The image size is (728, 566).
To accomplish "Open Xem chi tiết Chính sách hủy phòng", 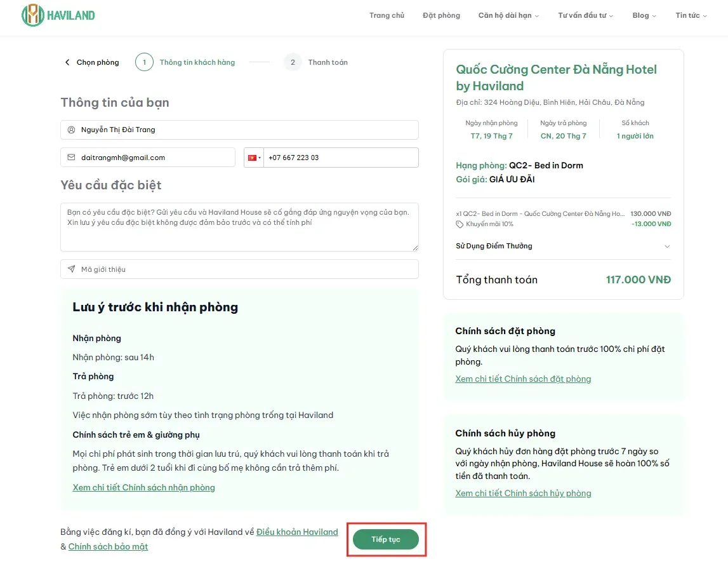I will [523, 493].
